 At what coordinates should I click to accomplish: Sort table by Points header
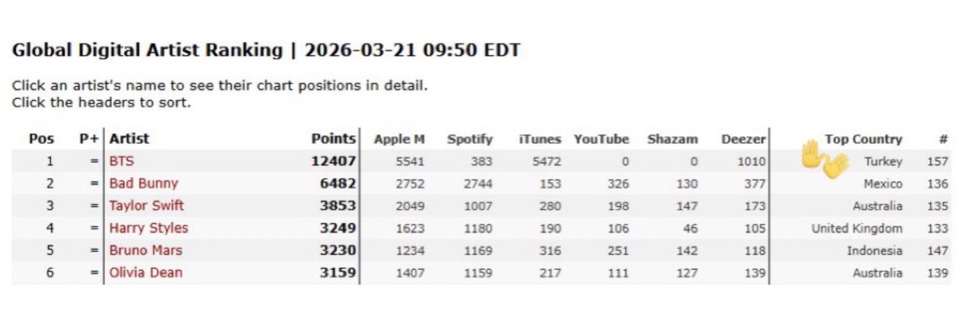(333, 139)
